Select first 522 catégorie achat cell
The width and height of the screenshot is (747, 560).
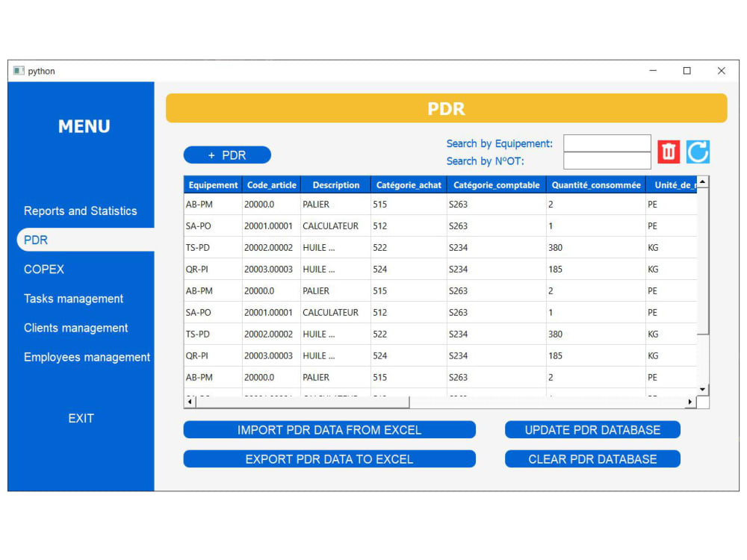coord(409,248)
